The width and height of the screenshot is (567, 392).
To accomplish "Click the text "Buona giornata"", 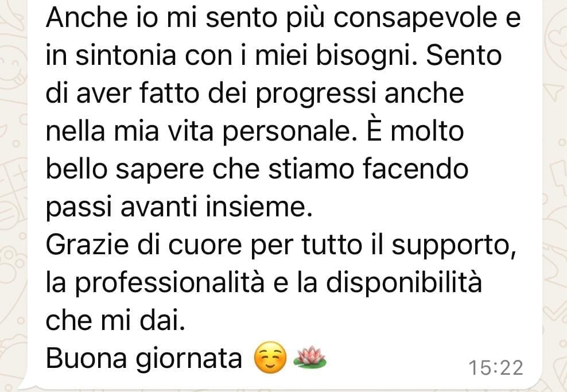I will point(144,359).
